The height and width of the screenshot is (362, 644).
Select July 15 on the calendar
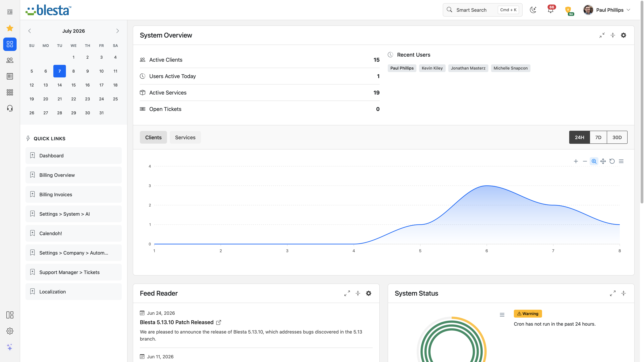(73, 85)
